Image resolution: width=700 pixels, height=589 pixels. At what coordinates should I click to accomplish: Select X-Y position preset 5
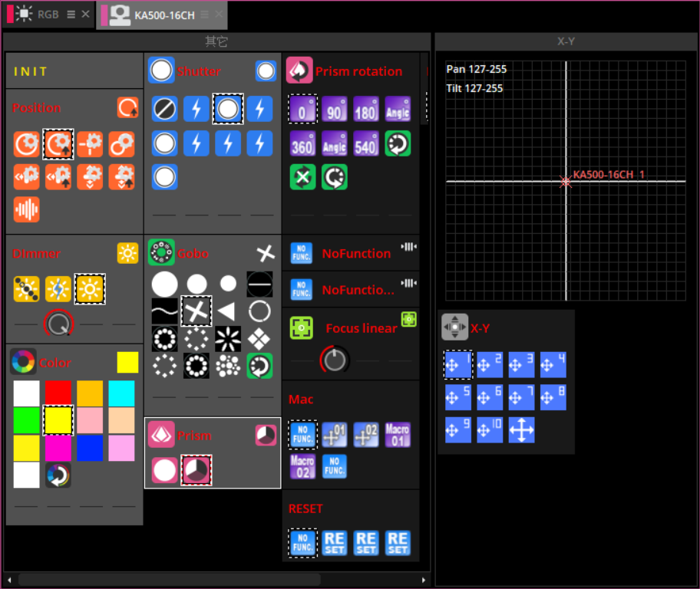coord(458,398)
